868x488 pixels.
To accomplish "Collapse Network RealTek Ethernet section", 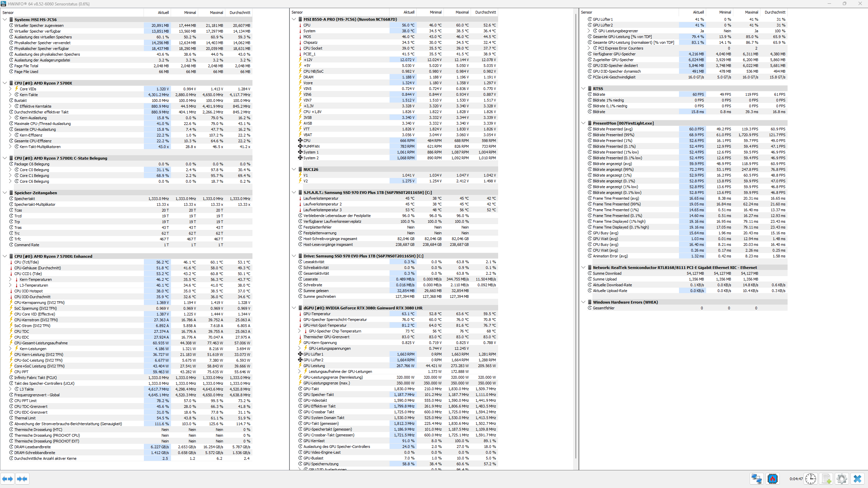I will [x=583, y=268].
